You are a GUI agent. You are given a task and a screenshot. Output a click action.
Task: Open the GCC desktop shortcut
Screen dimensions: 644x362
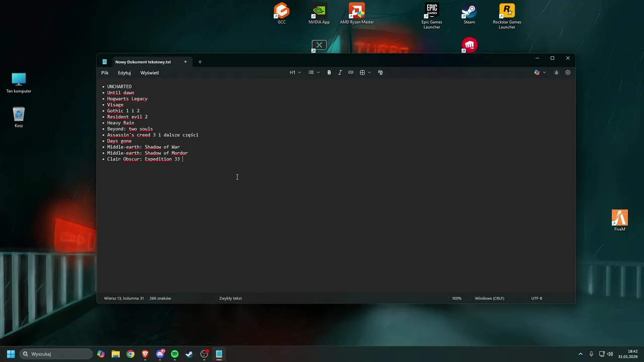[x=282, y=14]
